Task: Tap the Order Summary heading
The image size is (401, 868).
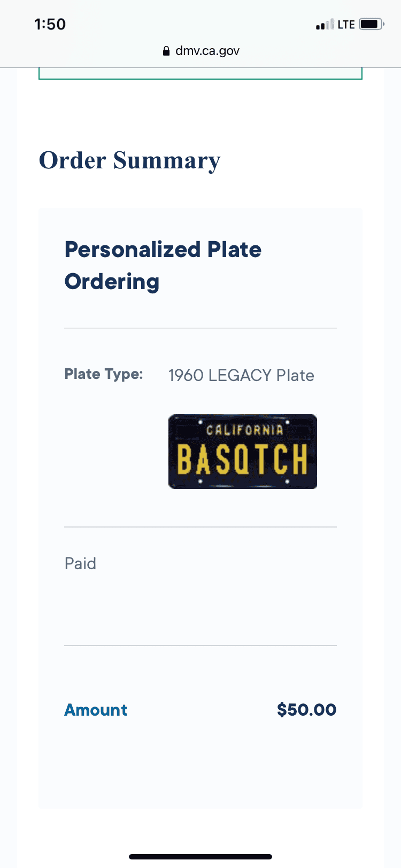Action: [129, 160]
